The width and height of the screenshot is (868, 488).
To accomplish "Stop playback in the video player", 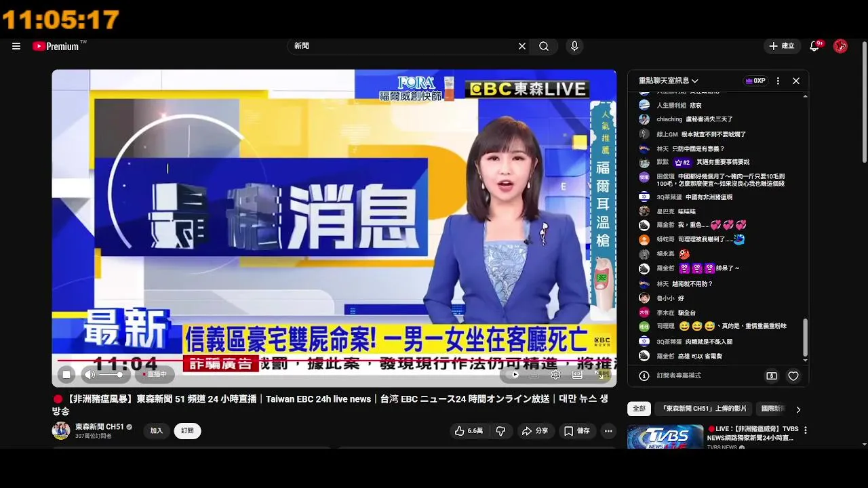I will click(x=66, y=374).
